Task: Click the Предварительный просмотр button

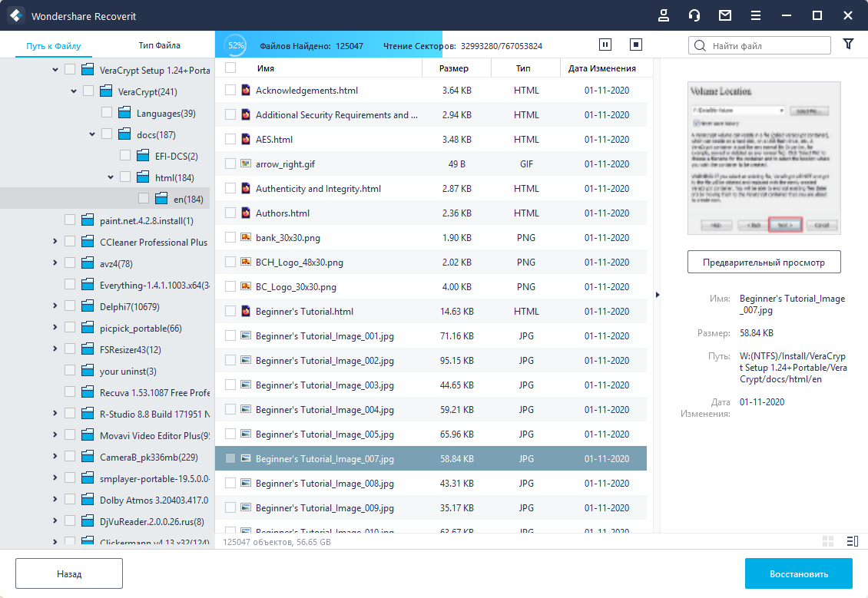Action: [x=764, y=263]
